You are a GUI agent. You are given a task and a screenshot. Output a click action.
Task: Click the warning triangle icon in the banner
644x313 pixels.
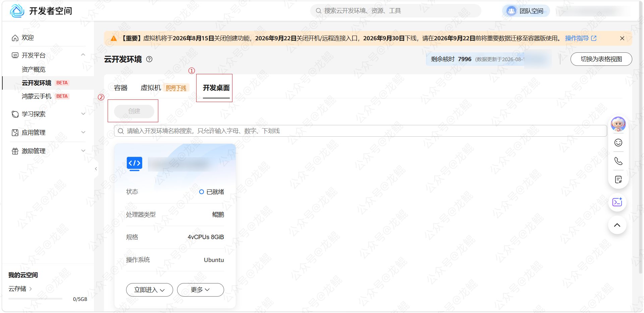(x=114, y=38)
